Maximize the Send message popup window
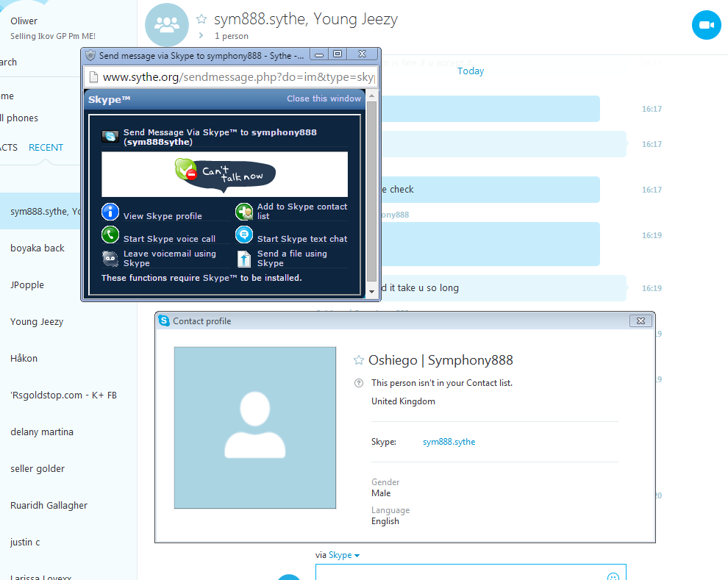This screenshot has width=728, height=580. tap(338, 54)
